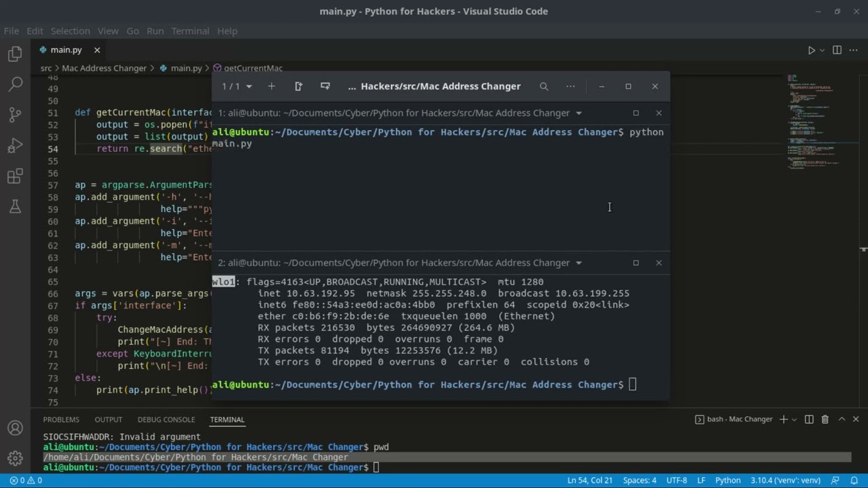Click the errors and warnings status indicator
This screenshot has width=868, height=488.
pos(26,481)
